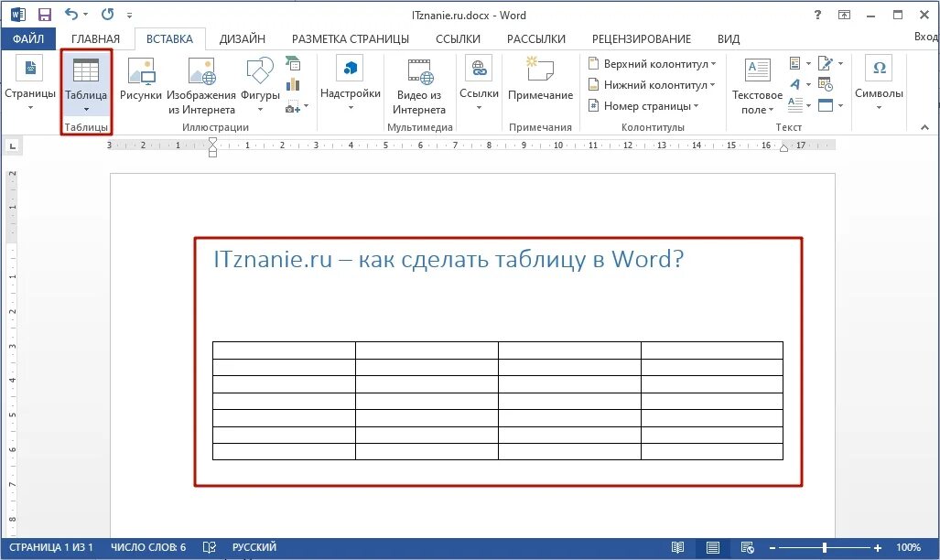This screenshot has height=560, width=940.
Task: Open the Символы symbols dropdown
Action: click(x=879, y=84)
